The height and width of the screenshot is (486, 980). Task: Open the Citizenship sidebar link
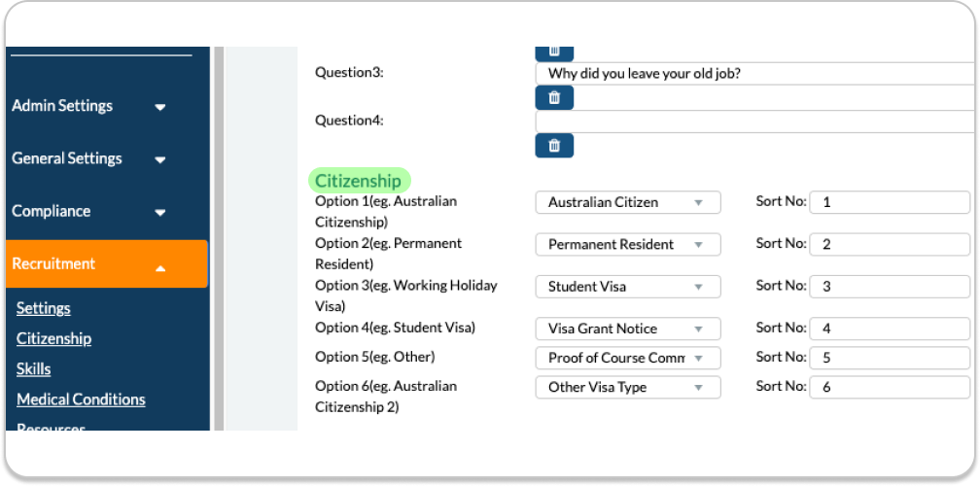pos(54,338)
